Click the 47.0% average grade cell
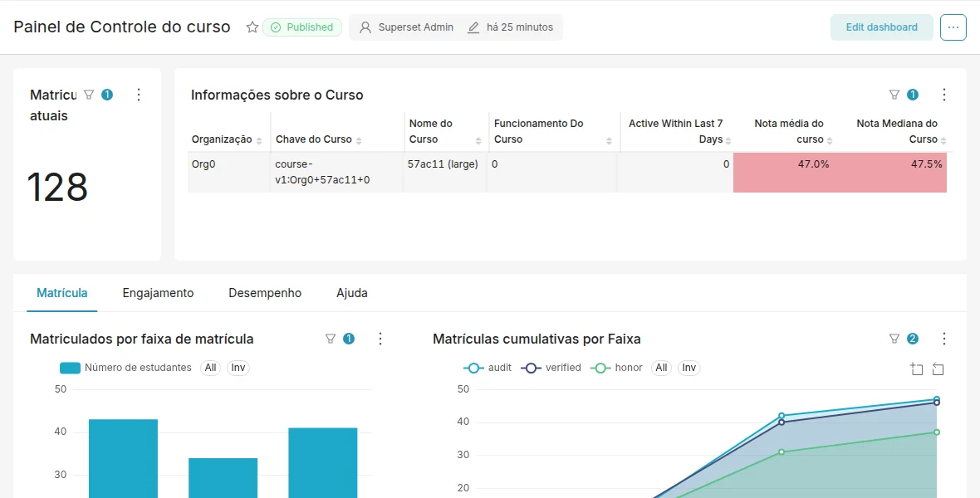980x498 pixels. click(784, 172)
